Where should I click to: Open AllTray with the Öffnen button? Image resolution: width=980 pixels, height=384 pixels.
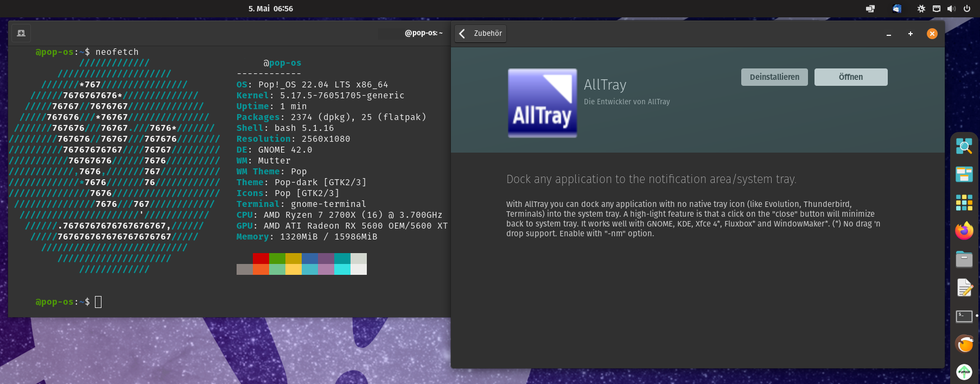(x=851, y=77)
